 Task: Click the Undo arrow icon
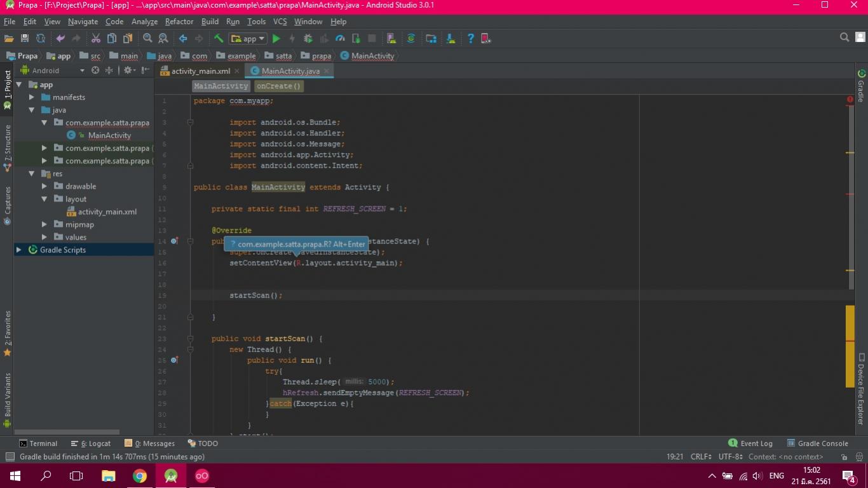pos(60,39)
